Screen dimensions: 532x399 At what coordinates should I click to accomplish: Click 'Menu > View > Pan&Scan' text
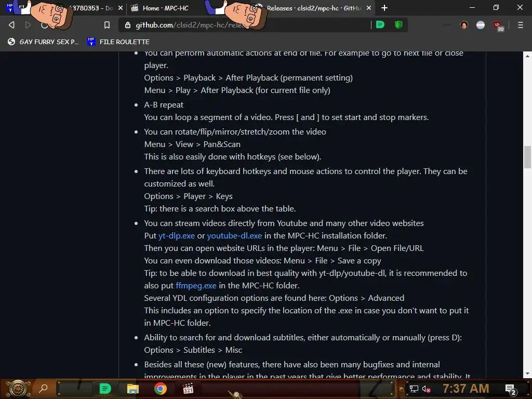click(x=192, y=144)
